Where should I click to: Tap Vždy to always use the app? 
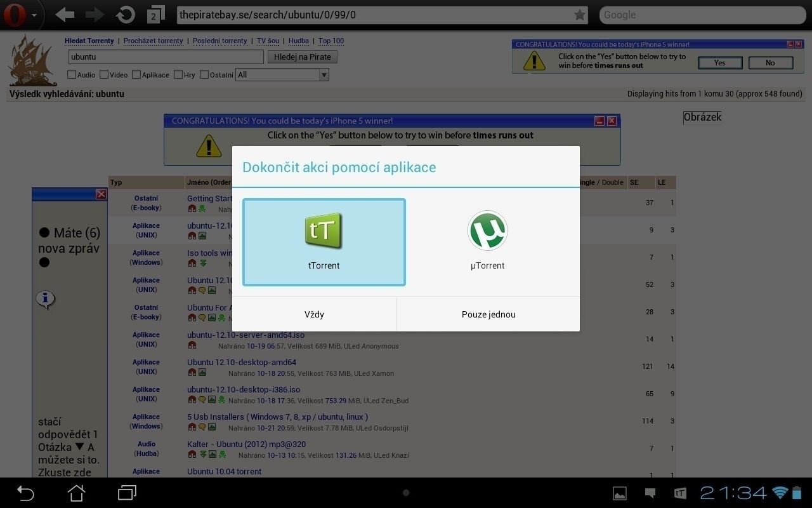tap(314, 314)
